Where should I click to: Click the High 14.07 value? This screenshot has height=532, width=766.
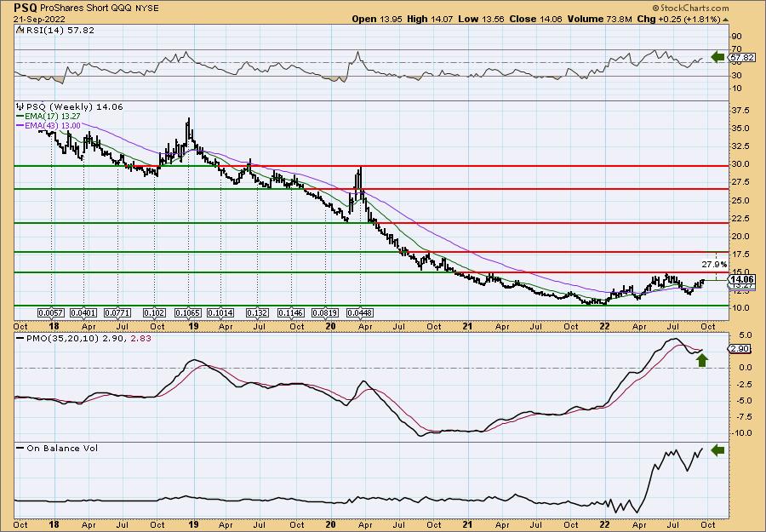431,19
